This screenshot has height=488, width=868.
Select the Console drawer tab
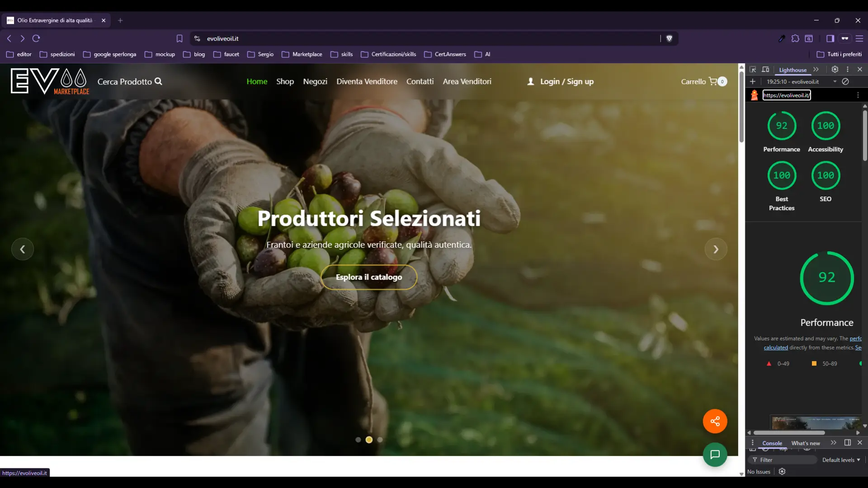click(772, 443)
